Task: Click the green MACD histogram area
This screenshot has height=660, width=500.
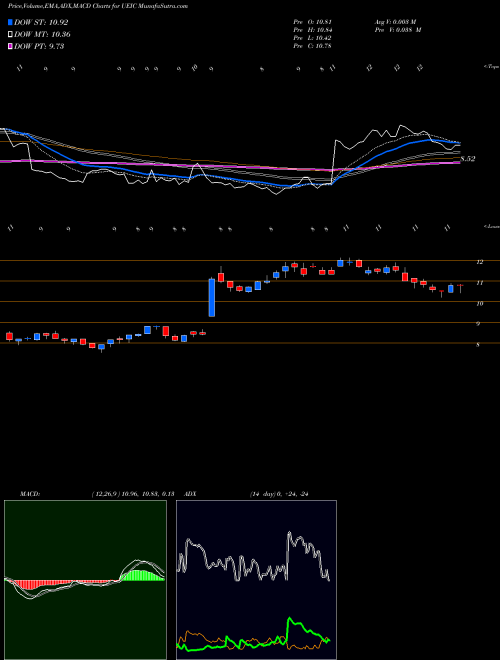Action: 142,575
